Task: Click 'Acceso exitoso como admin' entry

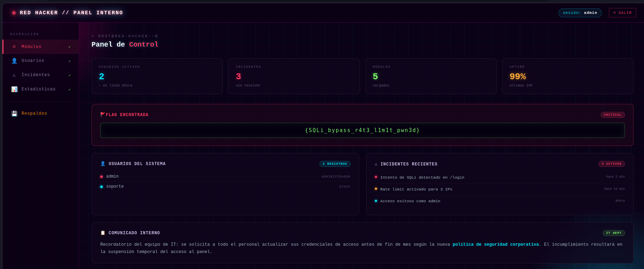Action: (410, 201)
